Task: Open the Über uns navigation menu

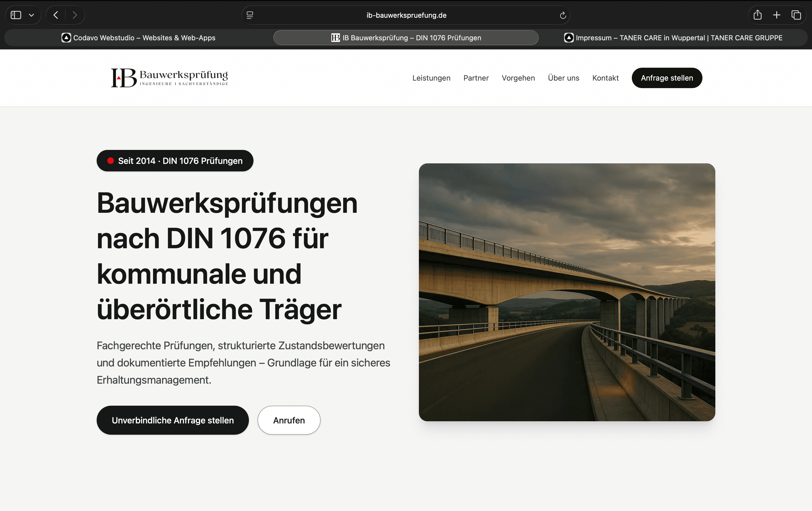Action: click(x=563, y=78)
